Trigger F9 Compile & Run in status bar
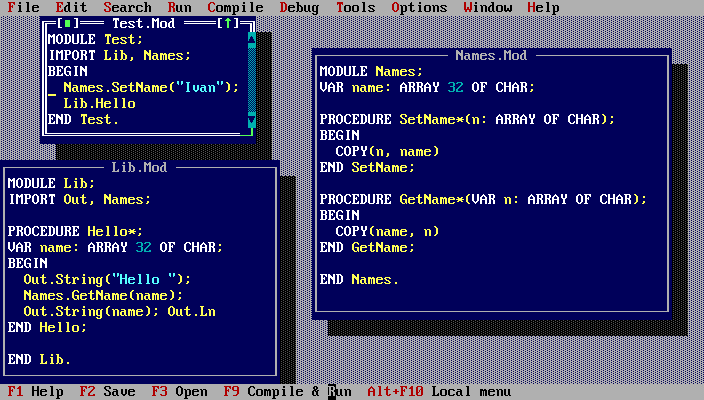Viewport: 704px width, 400px height. tap(288, 392)
